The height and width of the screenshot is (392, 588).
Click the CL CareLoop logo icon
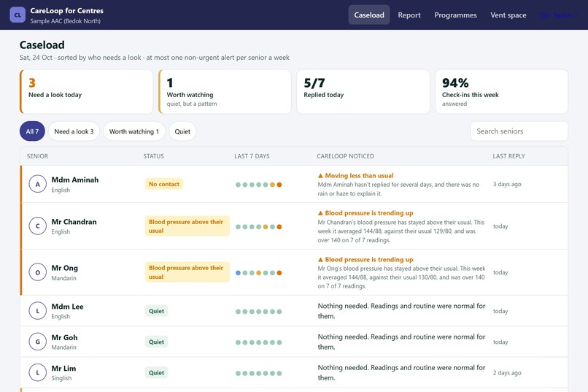pos(18,15)
